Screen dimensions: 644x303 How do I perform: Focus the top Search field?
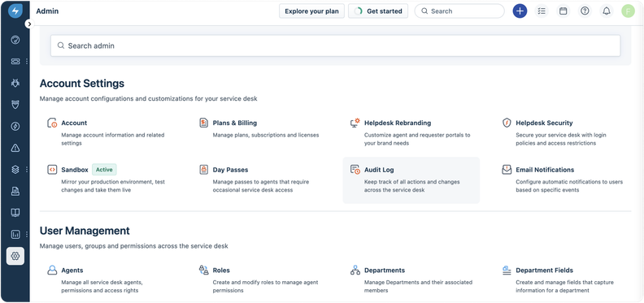(459, 11)
